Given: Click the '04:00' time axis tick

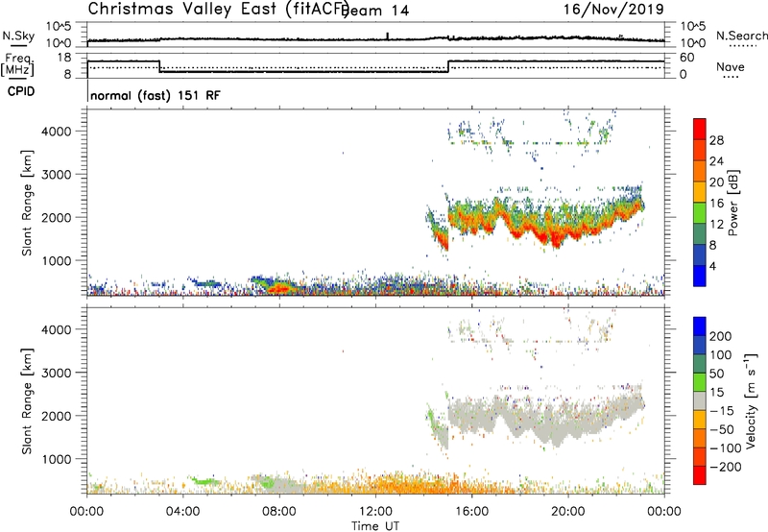Looking at the screenshot, I should (182, 512).
